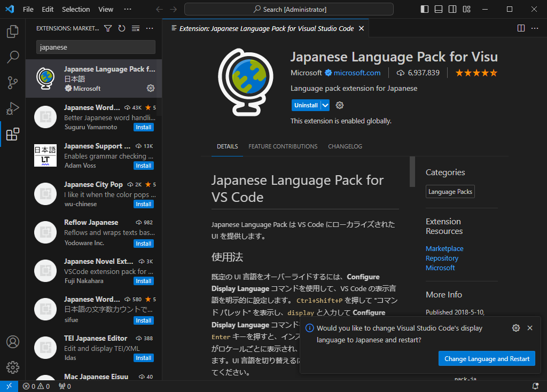Open the View menu
The width and height of the screenshot is (547, 392).
click(x=106, y=9)
